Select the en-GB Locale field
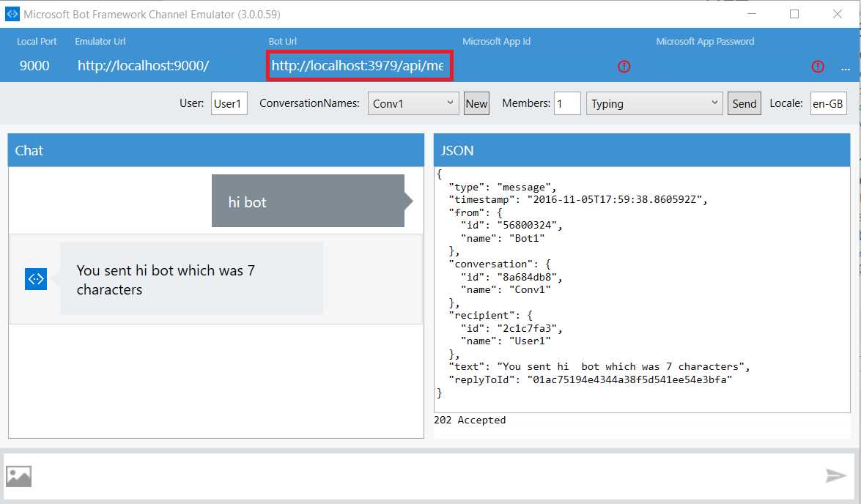Screen dimensions: 861x504 (830, 103)
